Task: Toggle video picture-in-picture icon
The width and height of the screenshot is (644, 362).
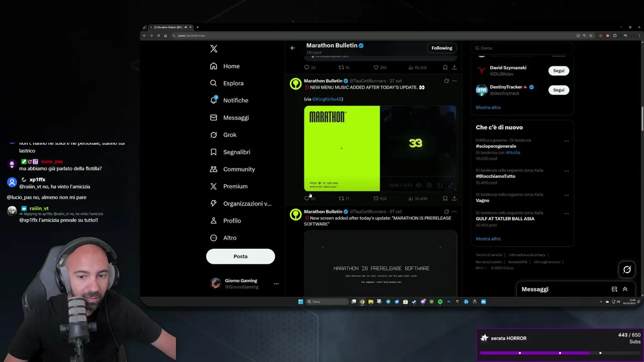Action: [x=440, y=186]
